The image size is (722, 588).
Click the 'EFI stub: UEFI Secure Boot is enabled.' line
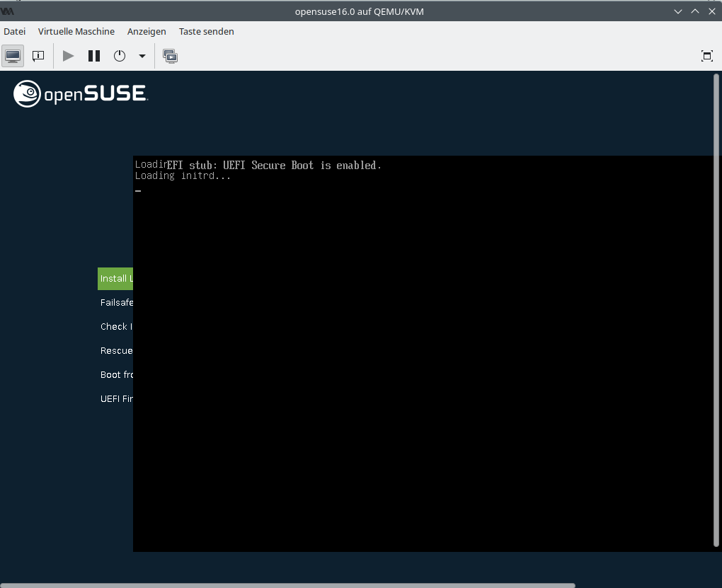tap(274, 166)
